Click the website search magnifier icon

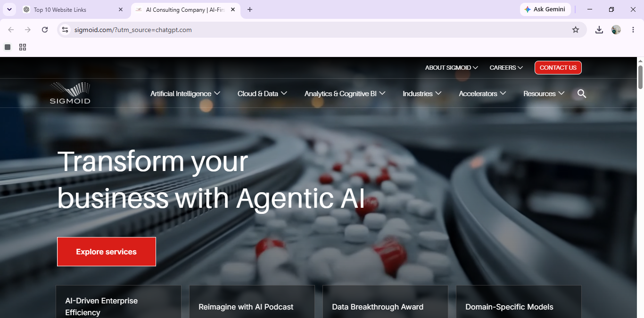582,94
